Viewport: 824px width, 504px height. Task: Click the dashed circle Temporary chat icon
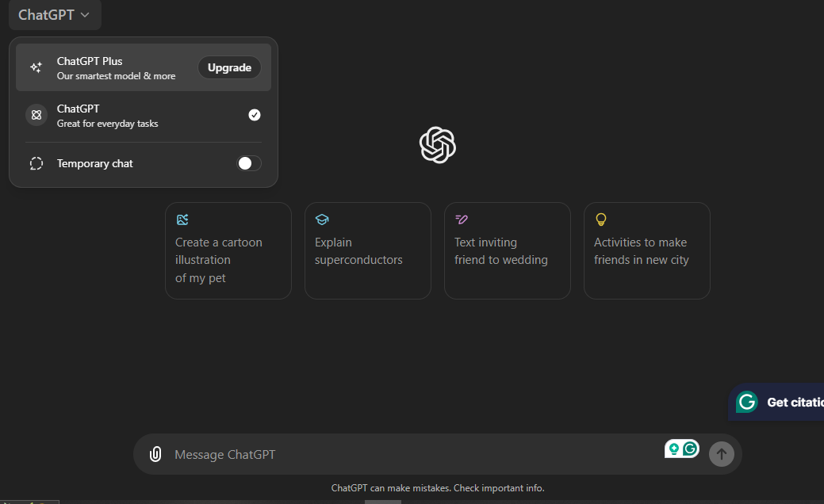pos(36,163)
